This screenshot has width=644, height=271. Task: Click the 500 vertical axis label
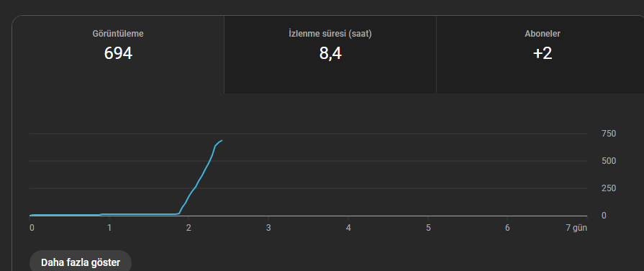(x=608, y=160)
